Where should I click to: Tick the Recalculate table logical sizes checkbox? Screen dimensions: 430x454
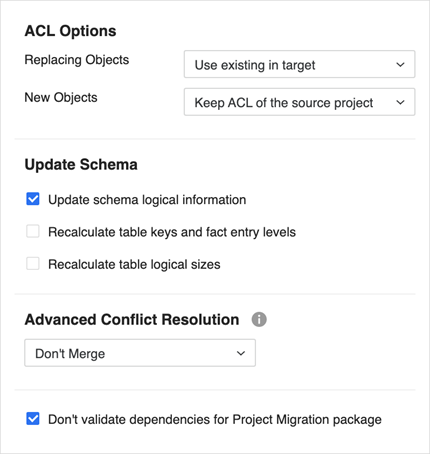[33, 264]
